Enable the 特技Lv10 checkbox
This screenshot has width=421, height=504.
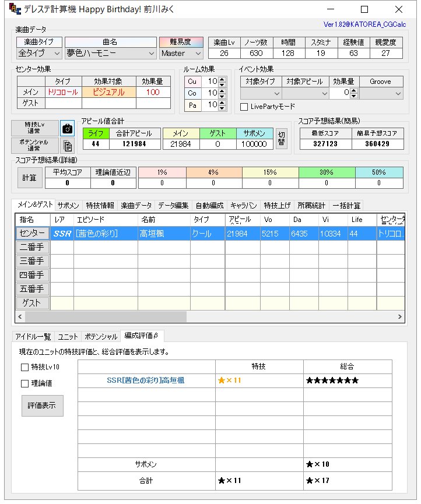tap(24, 367)
